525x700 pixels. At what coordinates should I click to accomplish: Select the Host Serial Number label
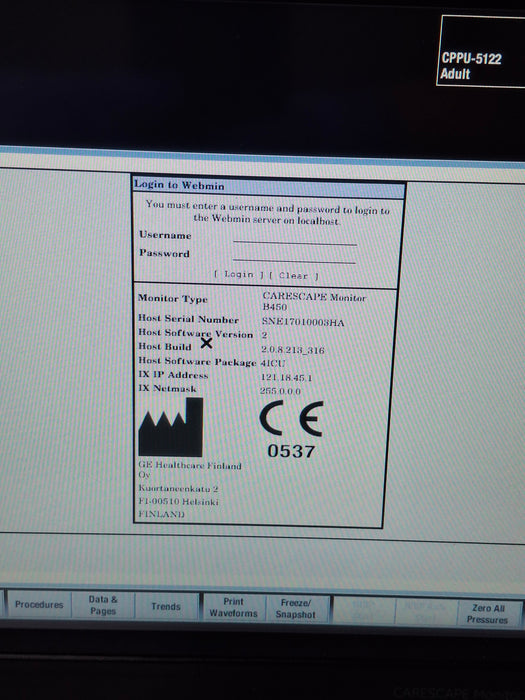(x=188, y=319)
